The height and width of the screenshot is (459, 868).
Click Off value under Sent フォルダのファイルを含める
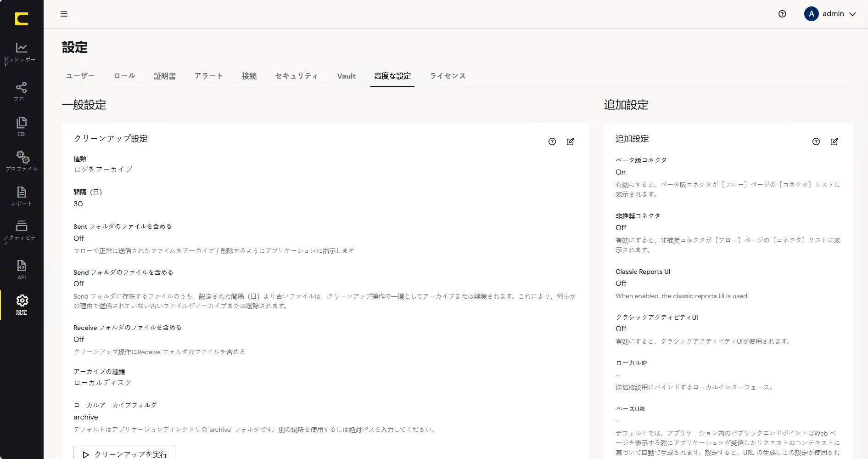point(79,238)
